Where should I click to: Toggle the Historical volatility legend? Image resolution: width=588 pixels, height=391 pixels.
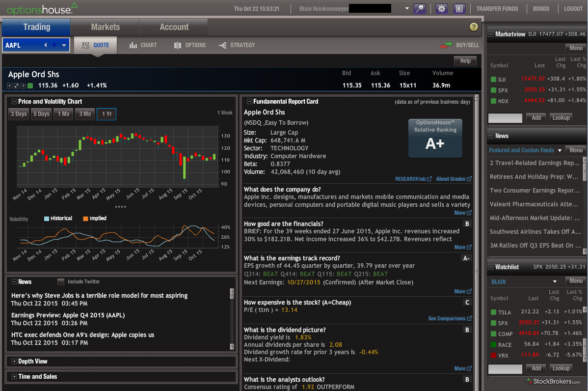pyautogui.click(x=58, y=219)
